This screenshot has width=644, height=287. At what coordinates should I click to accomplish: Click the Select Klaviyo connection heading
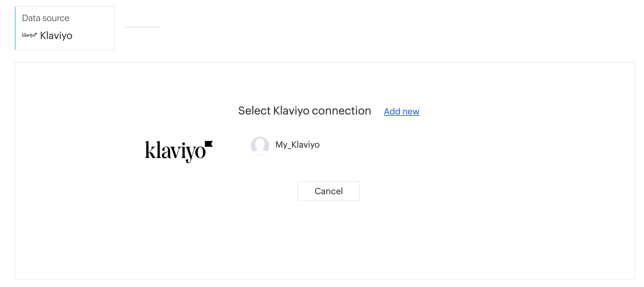point(304,111)
